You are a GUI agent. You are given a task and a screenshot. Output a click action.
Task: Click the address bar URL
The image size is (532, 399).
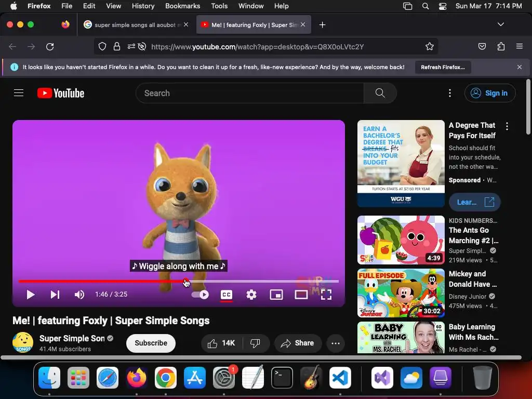point(258,47)
